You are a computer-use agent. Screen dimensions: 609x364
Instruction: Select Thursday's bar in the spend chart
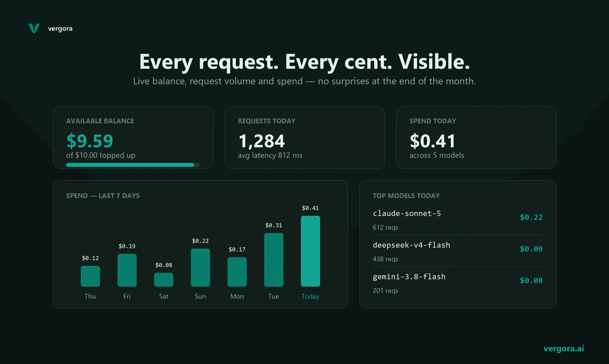tap(90, 276)
